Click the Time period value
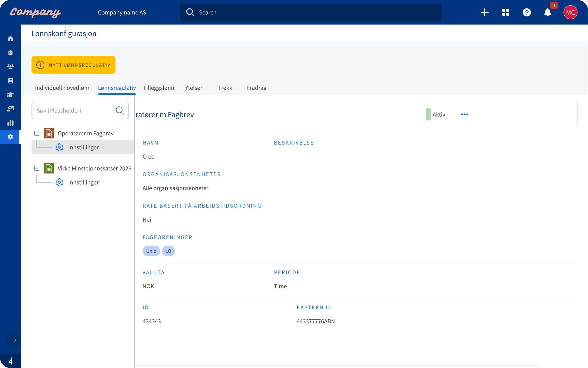 click(280, 286)
